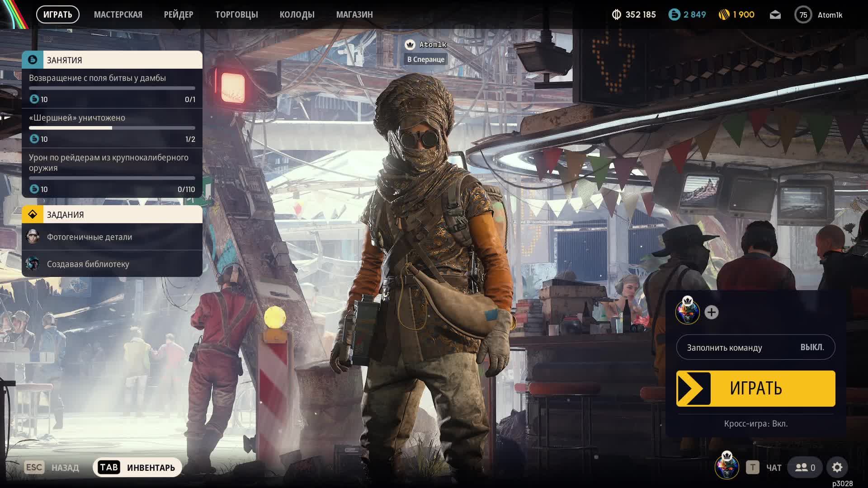The height and width of the screenshot is (488, 868).
Task: Open the mail inbox envelope icon
Action: (x=775, y=15)
